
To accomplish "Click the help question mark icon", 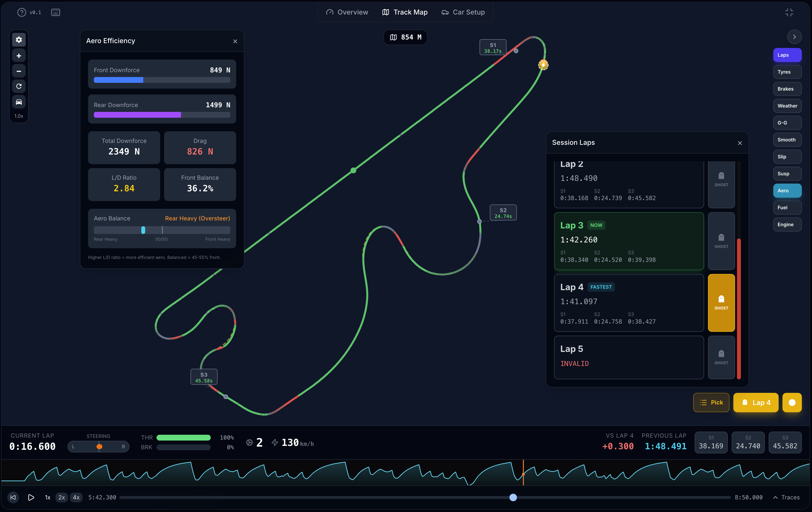I will pyautogui.click(x=22, y=13).
